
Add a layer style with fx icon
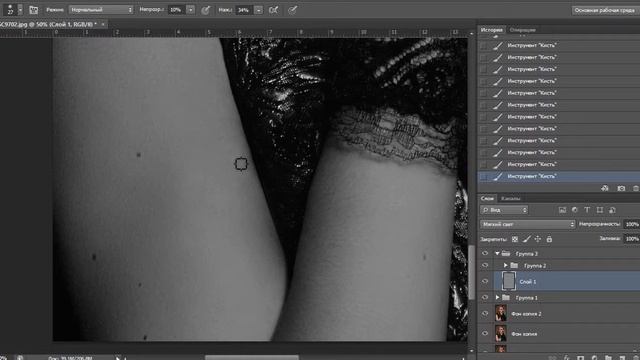pyautogui.click(x=567, y=357)
